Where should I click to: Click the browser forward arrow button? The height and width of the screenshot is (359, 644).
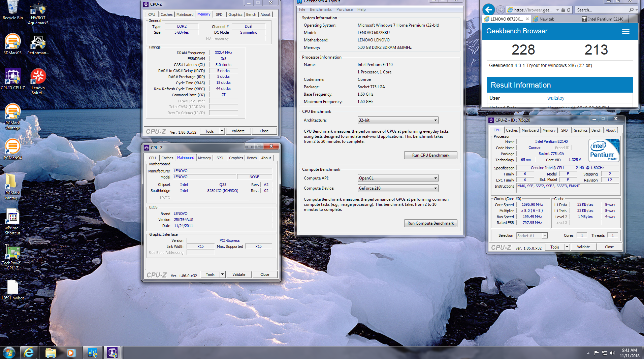(x=501, y=10)
